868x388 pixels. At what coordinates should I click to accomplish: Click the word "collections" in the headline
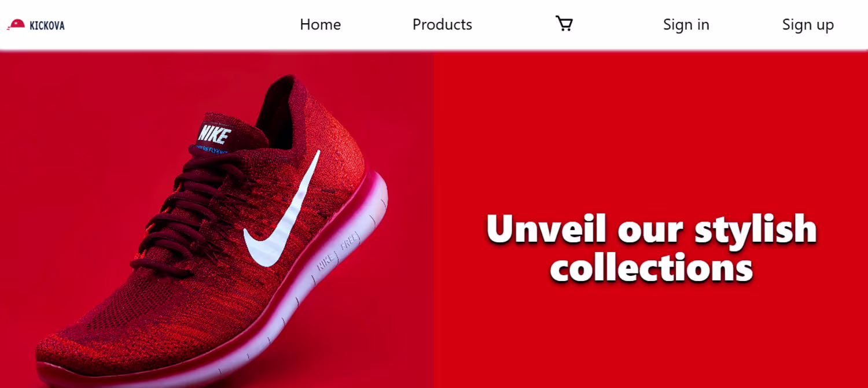tap(651, 268)
